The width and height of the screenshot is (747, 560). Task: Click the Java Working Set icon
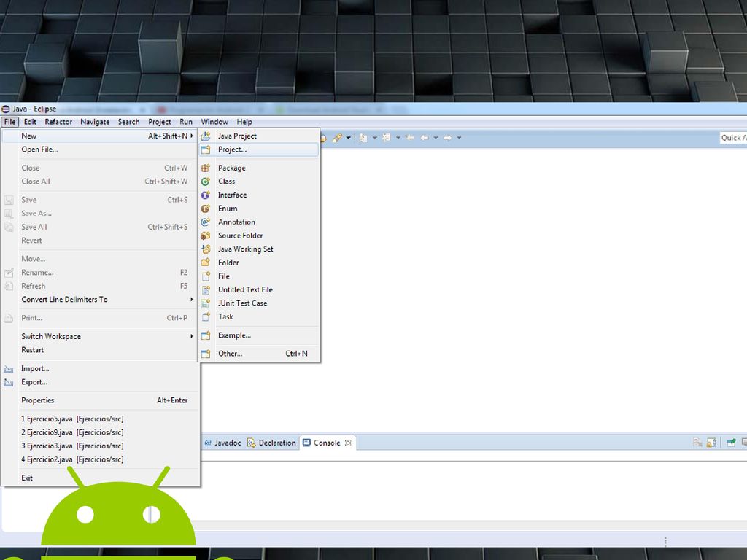206,249
